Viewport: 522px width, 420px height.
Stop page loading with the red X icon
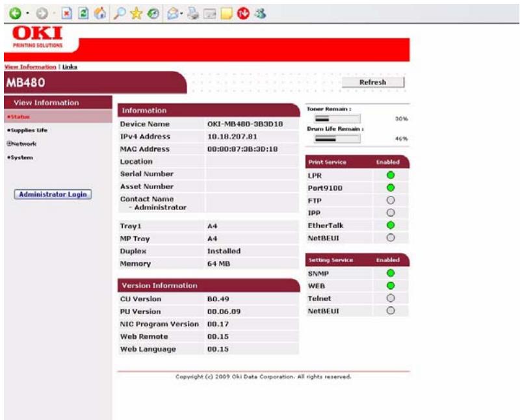[x=66, y=13]
